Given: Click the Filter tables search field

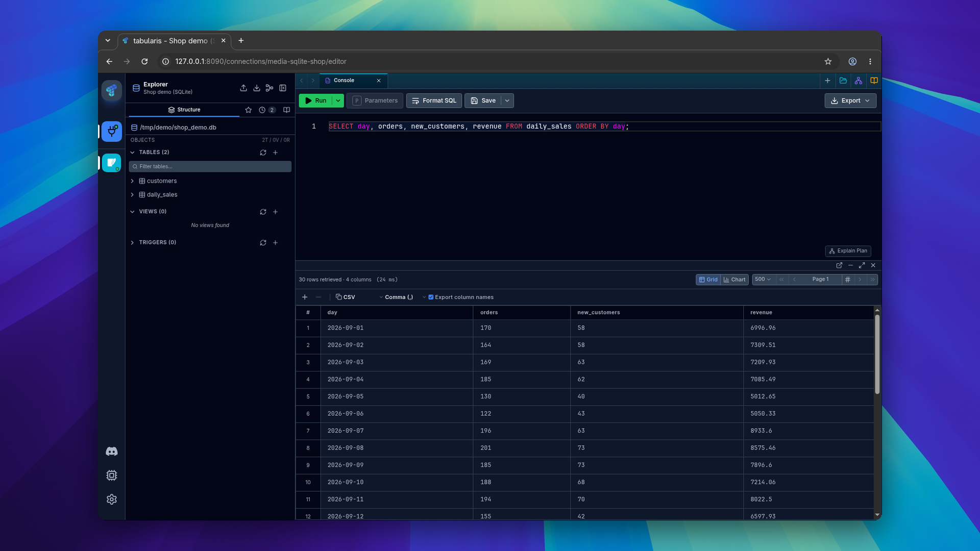Looking at the screenshot, I should pos(210,166).
